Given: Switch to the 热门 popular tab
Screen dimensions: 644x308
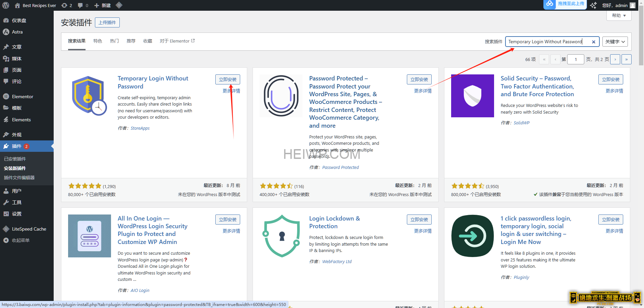Looking at the screenshot, I should pos(114,41).
